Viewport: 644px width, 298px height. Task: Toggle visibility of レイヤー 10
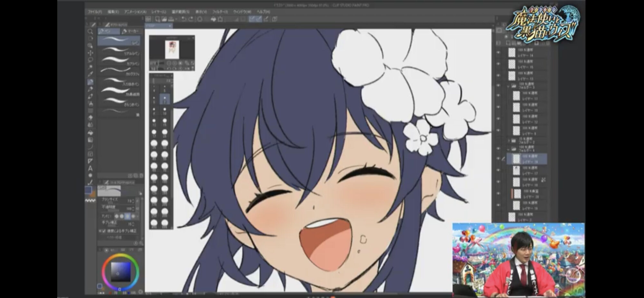coord(498,107)
